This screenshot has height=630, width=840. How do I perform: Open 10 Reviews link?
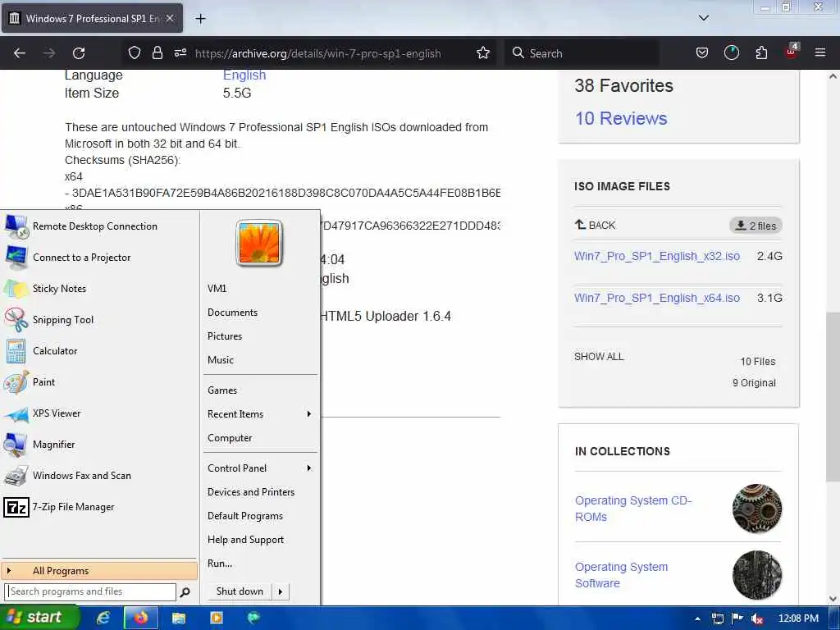[x=621, y=118]
